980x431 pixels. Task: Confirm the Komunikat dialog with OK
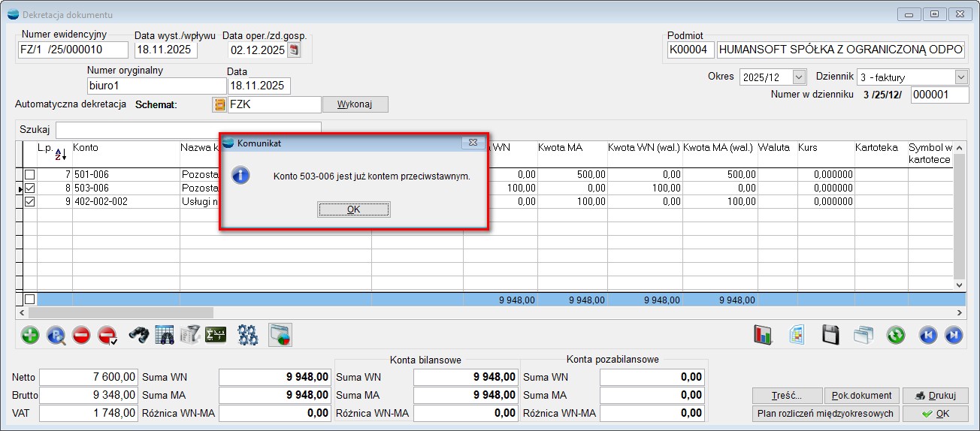pyautogui.click(x=353, y=209)
